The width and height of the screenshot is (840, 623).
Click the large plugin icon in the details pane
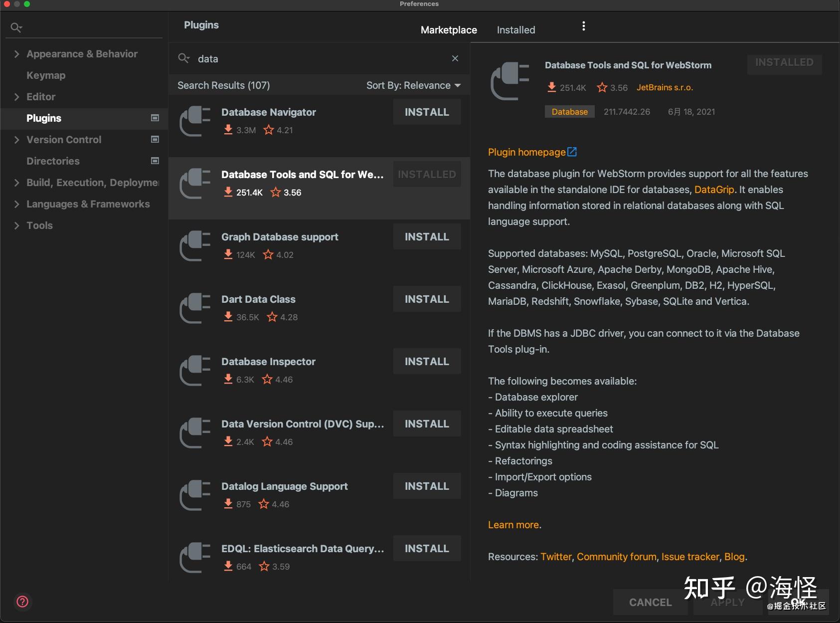(x=510, y=81)
